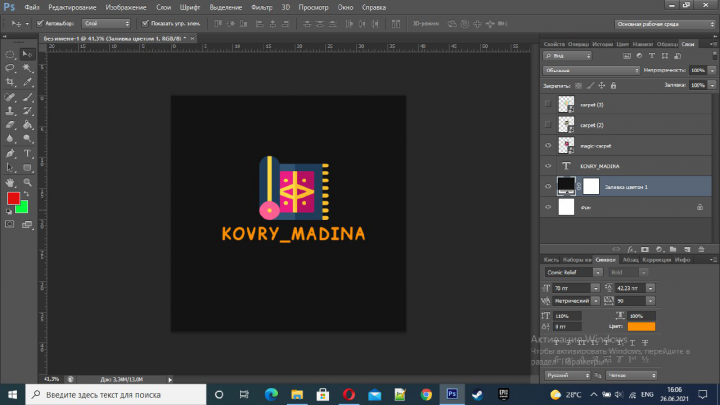Filter layers by type layers
Screen dimensions: 720x405
[x=652, y=56]
